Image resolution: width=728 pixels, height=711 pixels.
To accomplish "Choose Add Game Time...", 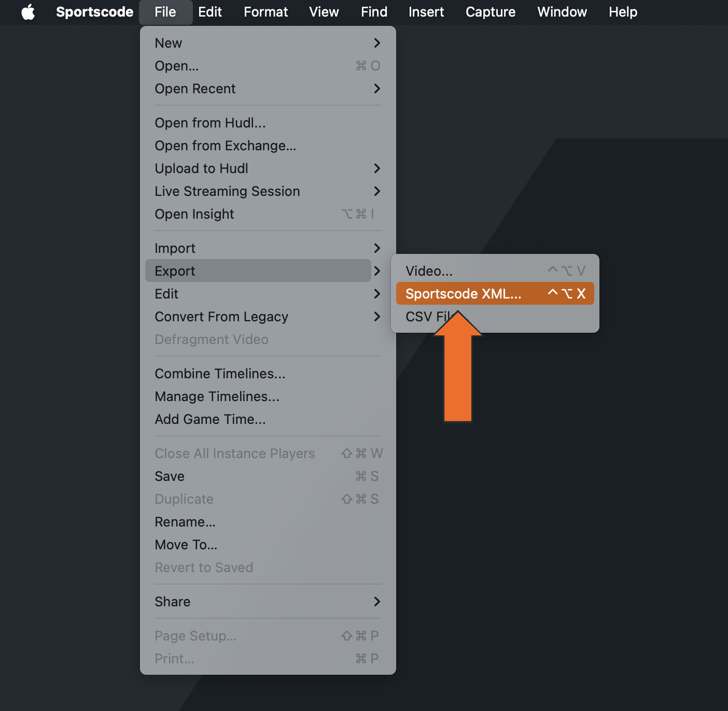I will pos(210,419).
